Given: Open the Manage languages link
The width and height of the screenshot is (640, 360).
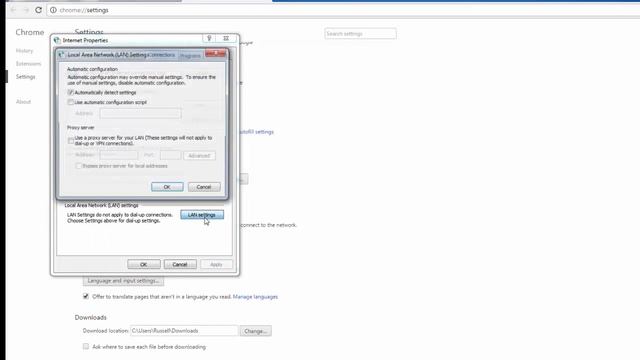Looking at the screenshot, I should pyautogui.click(x=256, y=297).
